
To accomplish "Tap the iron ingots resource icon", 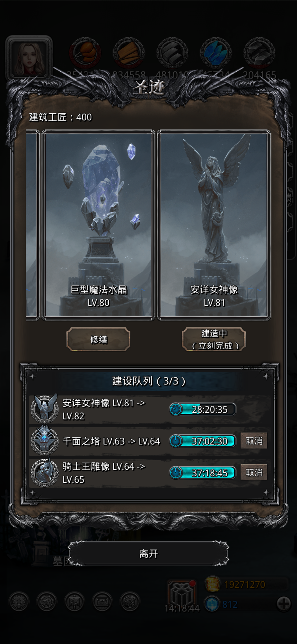I will click(x=172, y=53).
